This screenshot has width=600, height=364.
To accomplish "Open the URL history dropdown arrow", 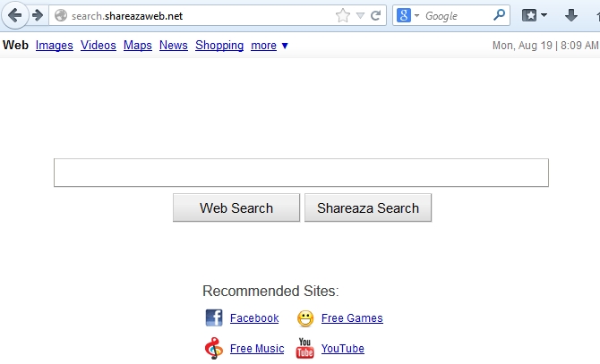I will point(360,15).
